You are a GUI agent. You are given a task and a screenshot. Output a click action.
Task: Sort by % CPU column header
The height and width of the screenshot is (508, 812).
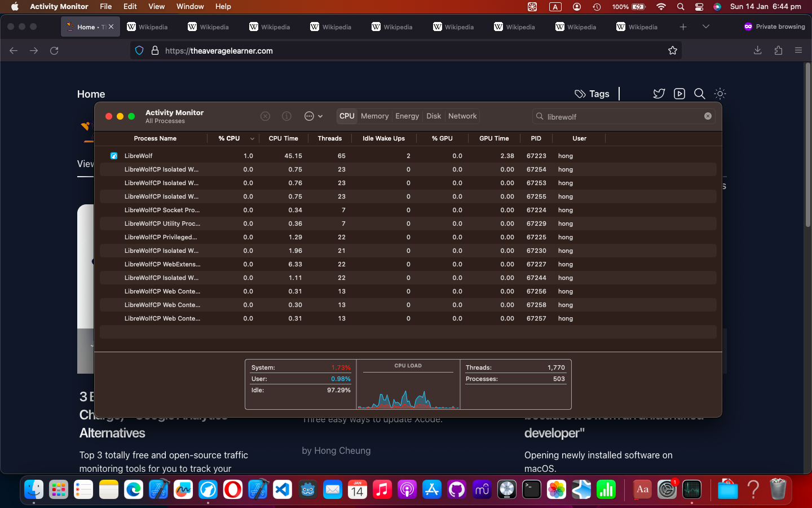coord(230,138)
